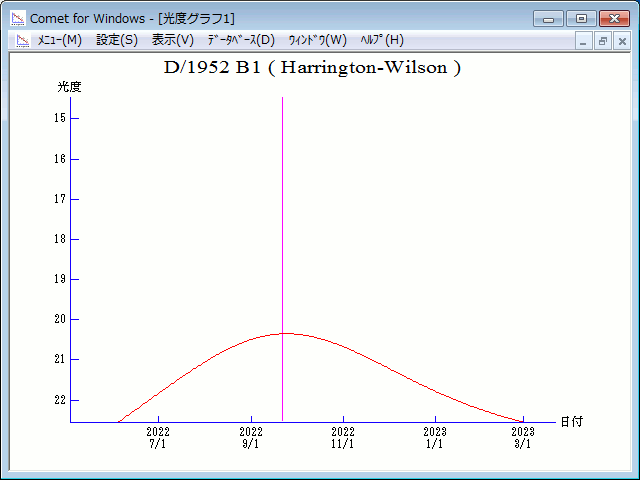Screen dimensions: 640x480
Task: Restore the inner 光度グラフ1 child window
Action: [x=602, y=41]
